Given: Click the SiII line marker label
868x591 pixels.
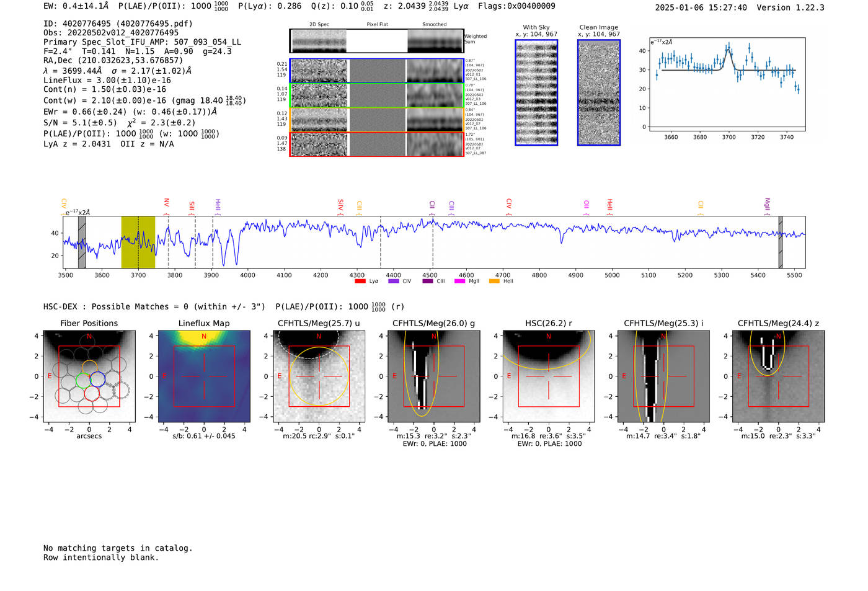Looking at the screenshot, I should [x=192, y=206].
